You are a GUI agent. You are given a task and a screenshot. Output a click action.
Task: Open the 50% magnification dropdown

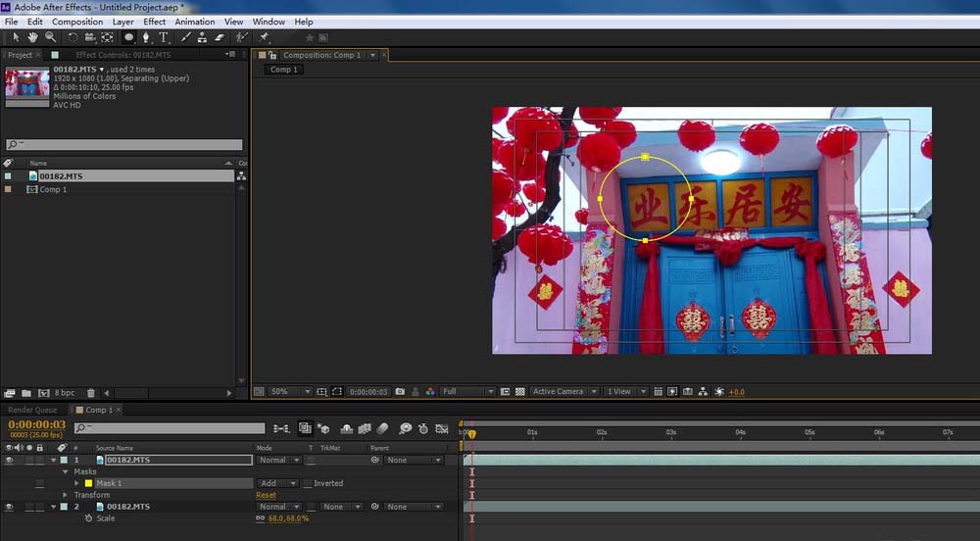click(291, 392)
